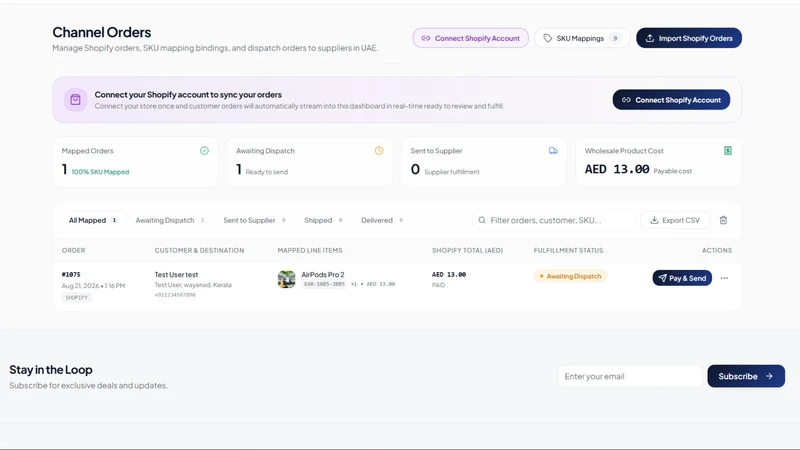The width and height of the screenshot is (800, 450).
Task: Click the Sent to Supplier truck icon
Action: coord(553,151)
